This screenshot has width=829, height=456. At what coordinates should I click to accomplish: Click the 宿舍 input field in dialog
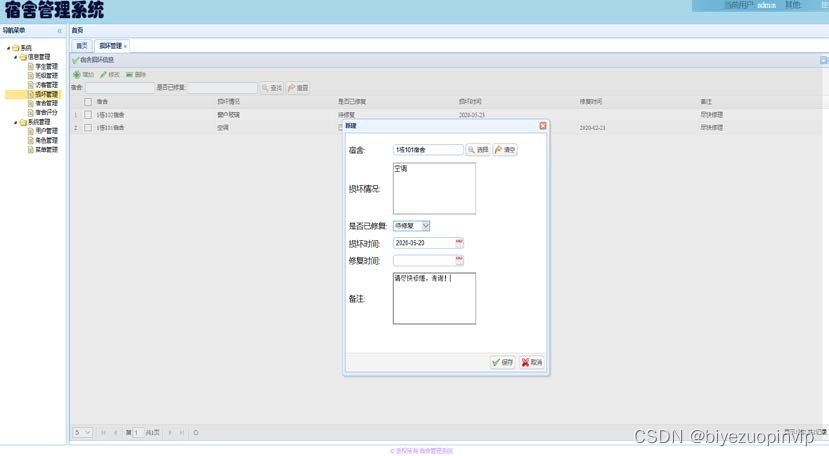click(x=428, y=150)
